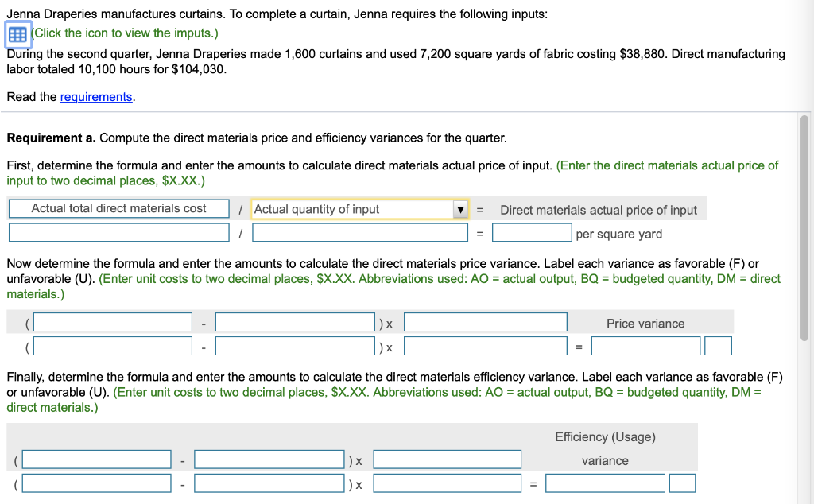
Task: Click the table icon to view the inputs
Action: pyautogui.click(x=16, y=34)
